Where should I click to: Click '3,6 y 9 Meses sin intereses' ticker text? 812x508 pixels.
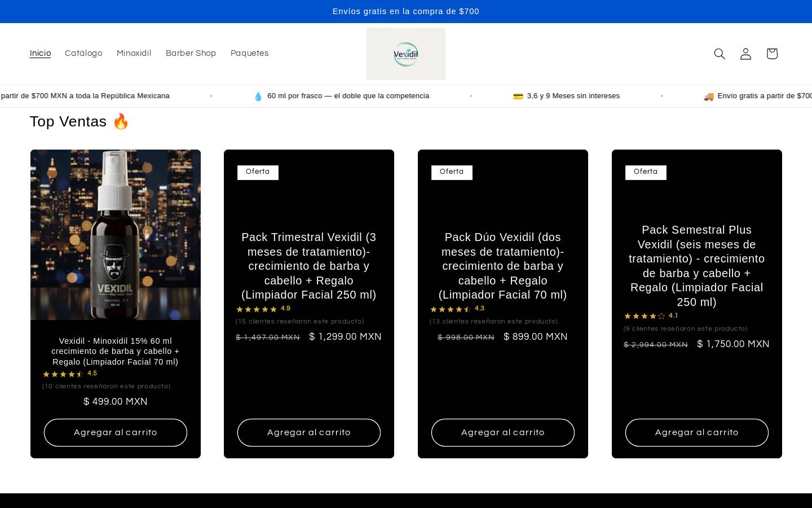click(x=573, y=96)
